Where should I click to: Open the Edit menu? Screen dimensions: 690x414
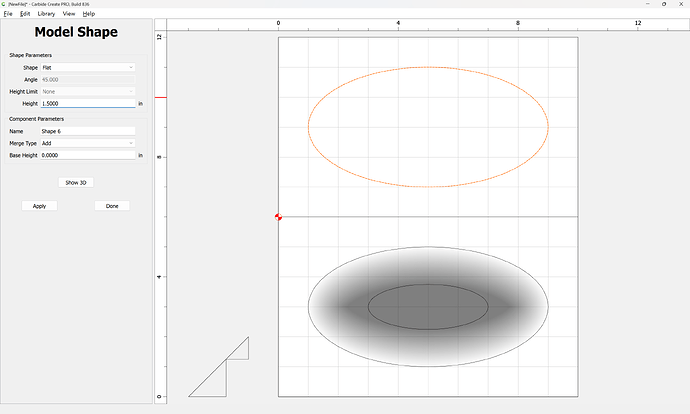25,14
